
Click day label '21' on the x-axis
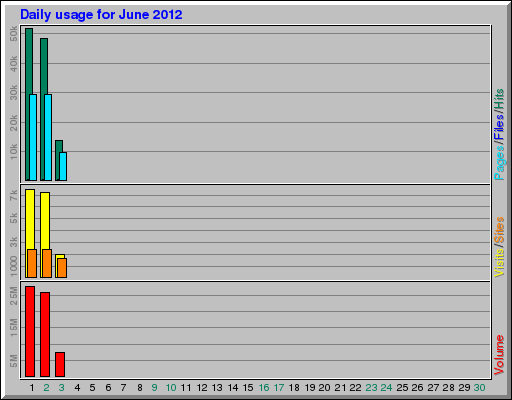340,388
